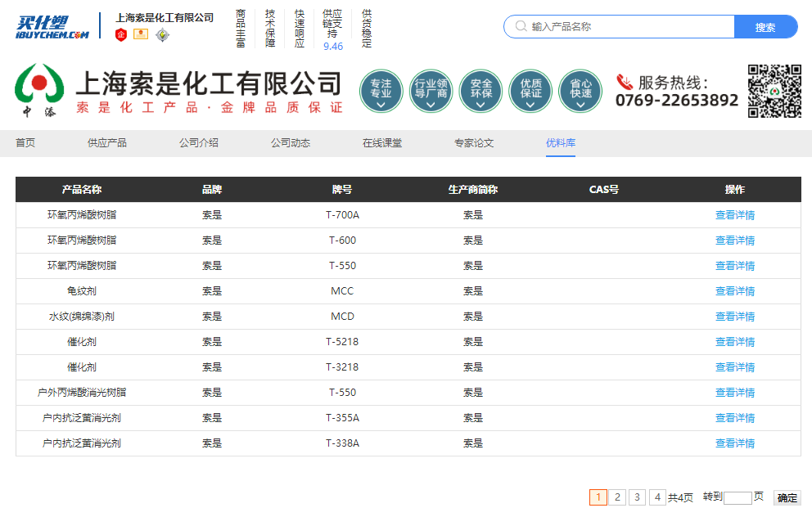Screen dimensions: 812x517
Task: View details for T-5218 row
Action: (735, 342)
